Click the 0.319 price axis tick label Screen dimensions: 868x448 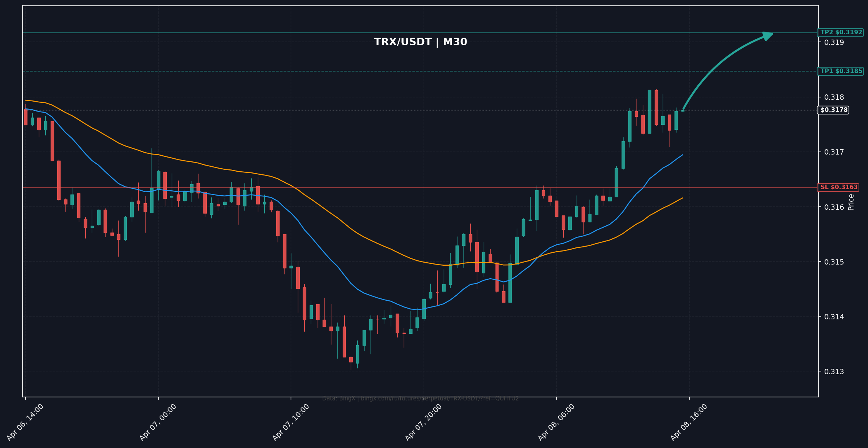[834, 42]
